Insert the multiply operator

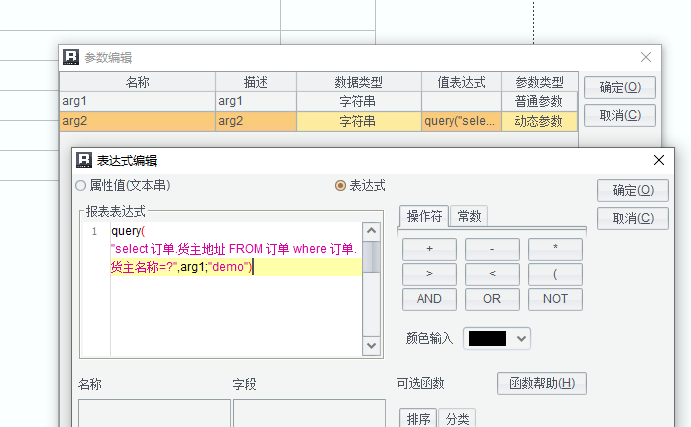point(555,249)
